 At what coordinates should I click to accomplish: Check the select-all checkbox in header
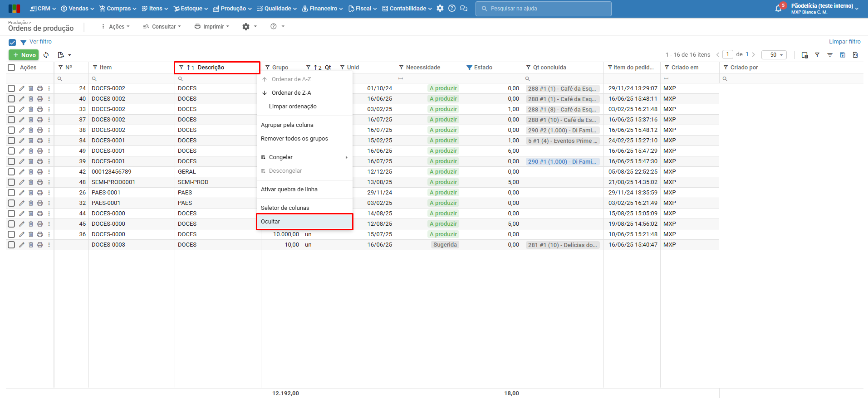coord(11,68)
